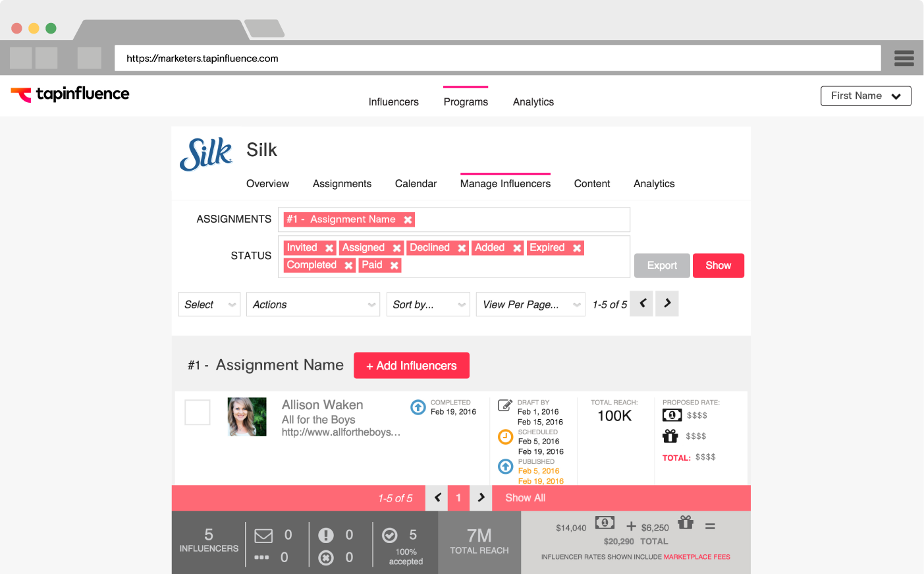Click the 7M Total Reach tile
The image size is (924, 574).
click(x=479, y=542)
